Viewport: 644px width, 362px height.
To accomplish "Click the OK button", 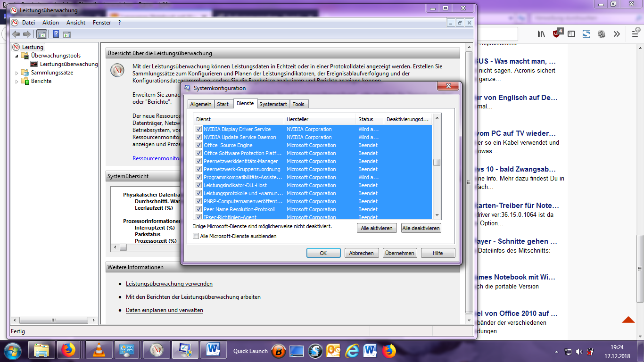I will [323, 253].
